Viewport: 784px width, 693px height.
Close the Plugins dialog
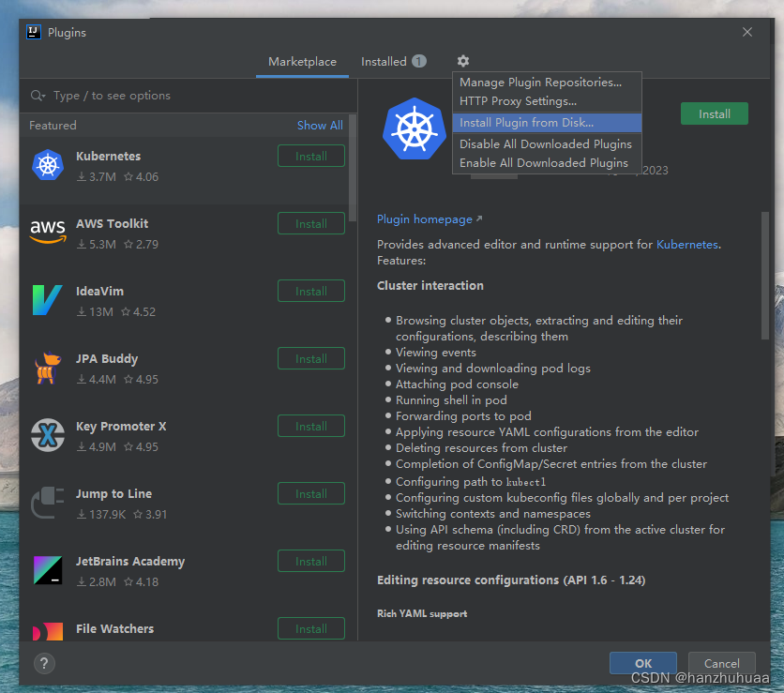(747, 32)
